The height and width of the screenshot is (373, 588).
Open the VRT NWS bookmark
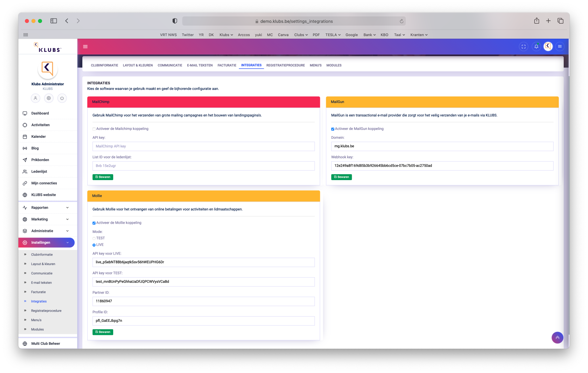click(x=168, y=35)
